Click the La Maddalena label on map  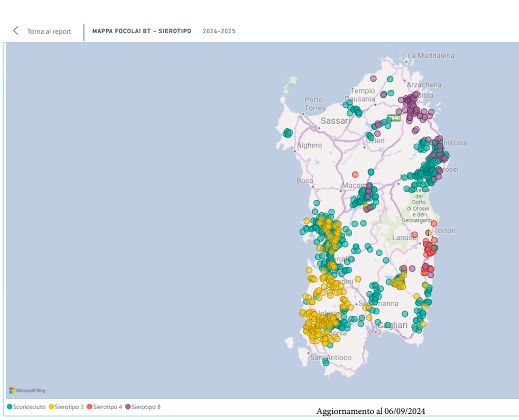point(431,56)
